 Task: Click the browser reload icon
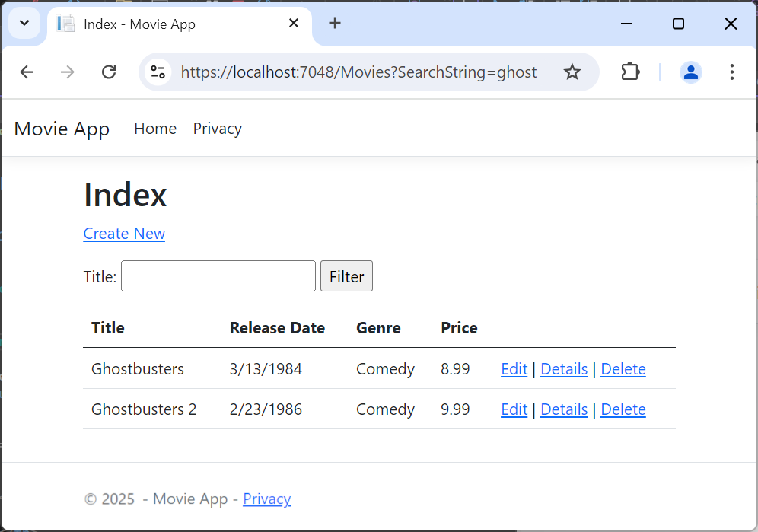[x=109, y=72]
